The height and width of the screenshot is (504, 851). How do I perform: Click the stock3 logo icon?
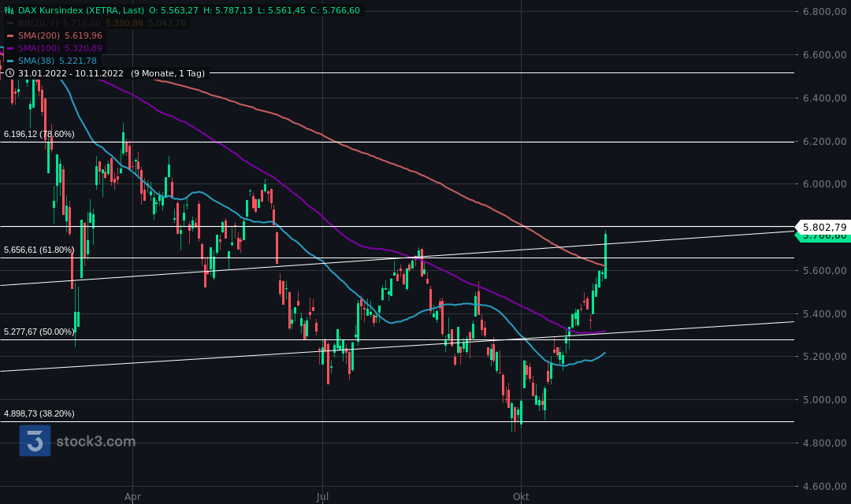coord(33,441)
